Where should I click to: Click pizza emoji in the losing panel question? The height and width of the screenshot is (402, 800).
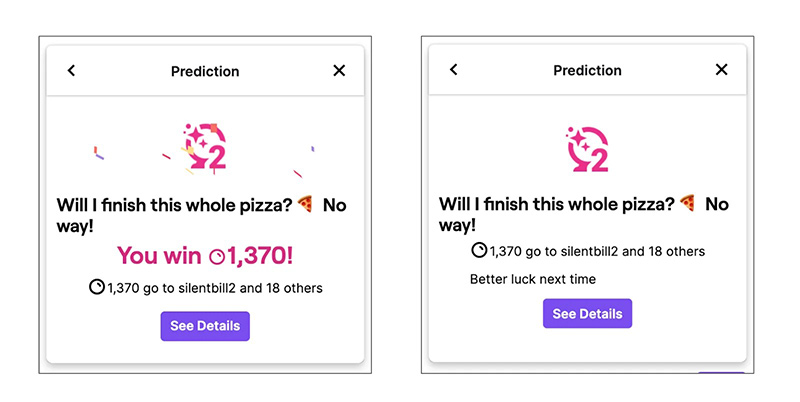pos(688,203)
